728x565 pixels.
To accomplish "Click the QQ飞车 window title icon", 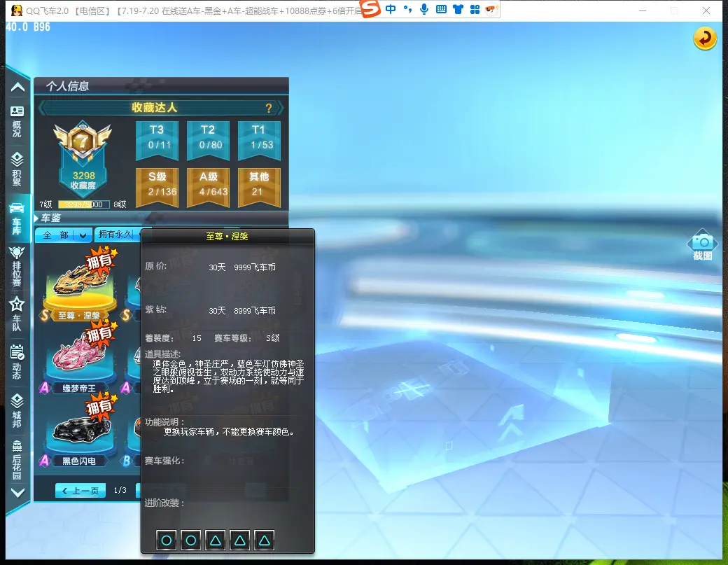I will pyautogui.click(x=17, y=11).
